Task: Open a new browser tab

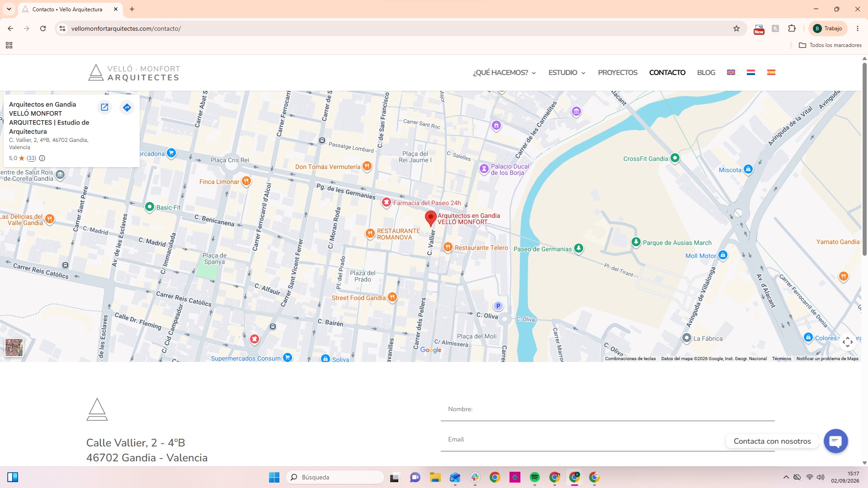Action: coord(132,9)
